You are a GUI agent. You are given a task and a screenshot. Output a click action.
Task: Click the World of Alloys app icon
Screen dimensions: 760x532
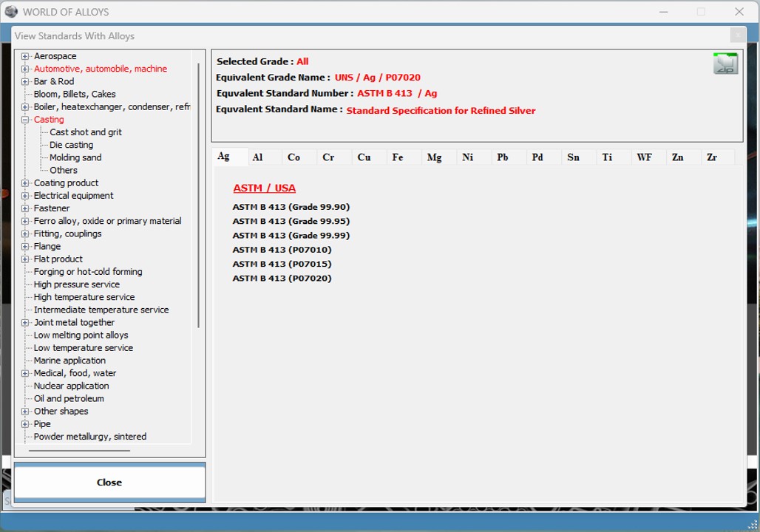click(x=10, y=12)
